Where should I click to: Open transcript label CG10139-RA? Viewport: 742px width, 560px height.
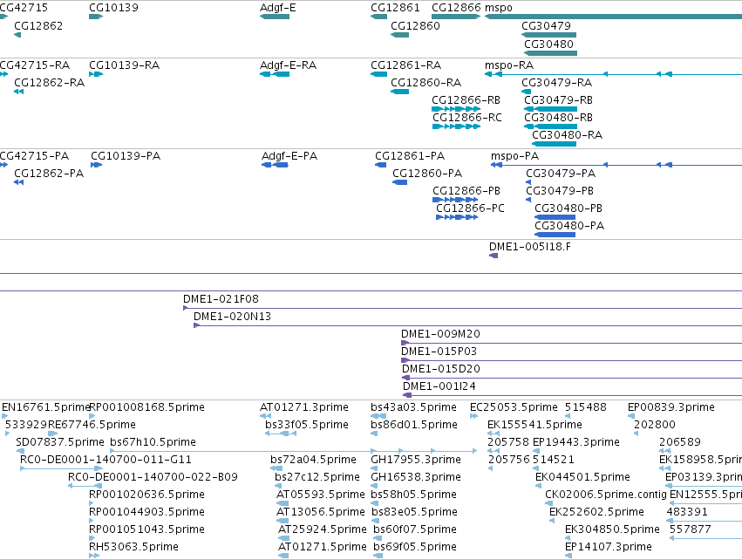point(124,65)
